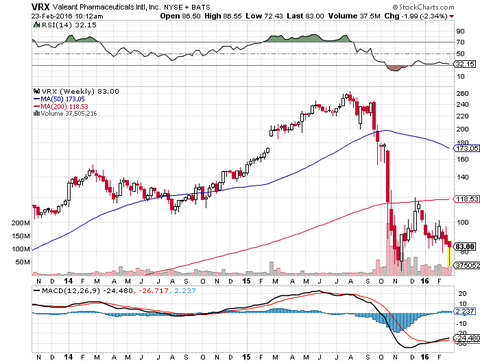The image size is (480, 363).
Task: Click the 15 year label below volume bars
Action: pyautogui.click(x=246, y=281)
